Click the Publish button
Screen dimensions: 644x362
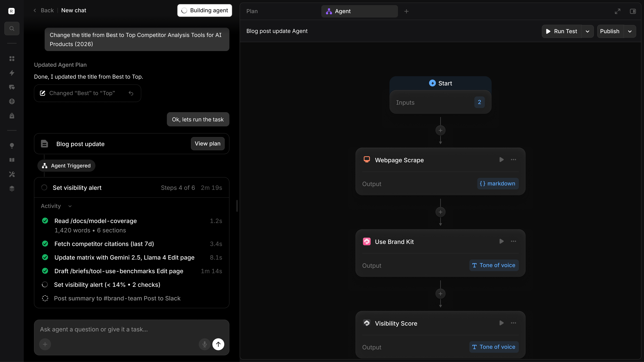pyautogui.click(x=610, y=31)
